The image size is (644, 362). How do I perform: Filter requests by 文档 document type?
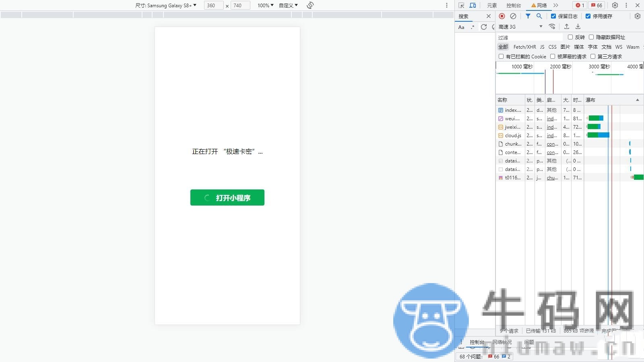(x=606, y=47)
